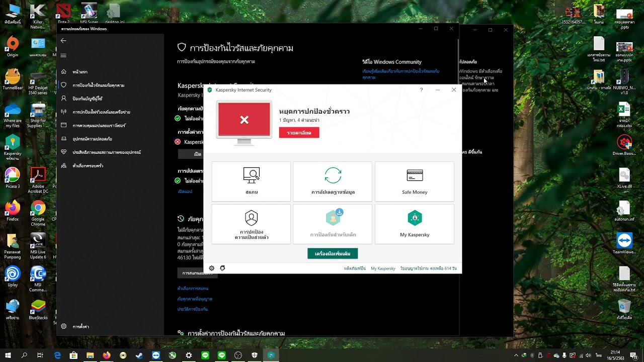Open the Safe Money tile
Screen dimensions: 644x362
(415, 181)
